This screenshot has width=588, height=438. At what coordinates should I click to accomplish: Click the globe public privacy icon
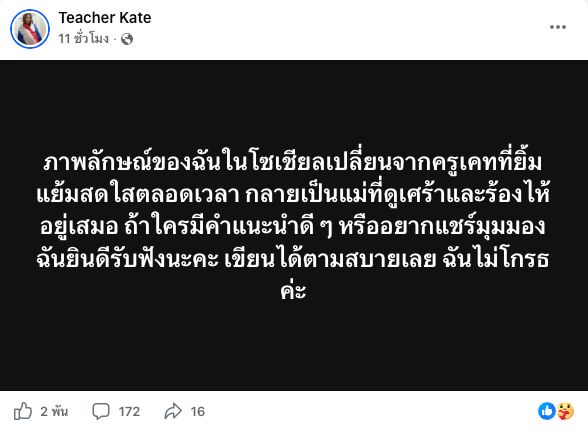click(x=127, y=39)
